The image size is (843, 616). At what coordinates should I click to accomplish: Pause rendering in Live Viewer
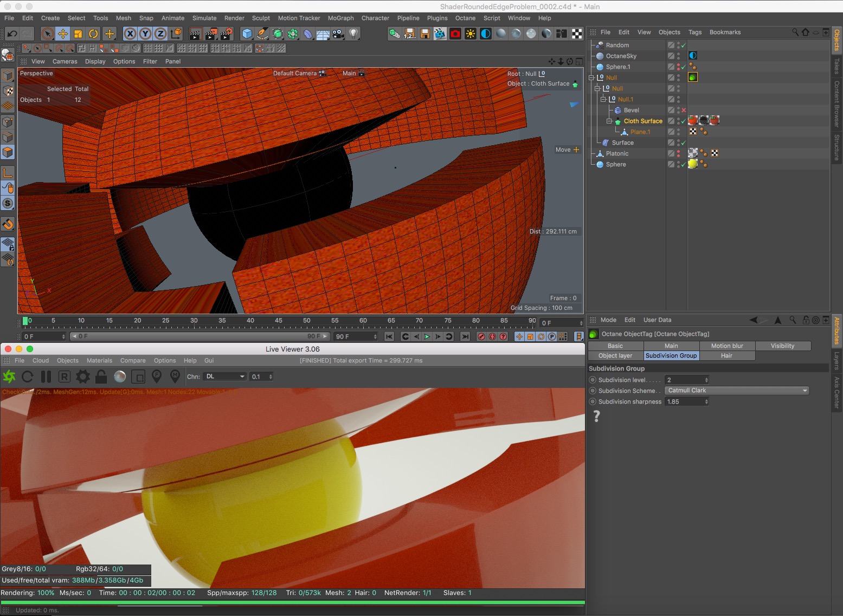46,377
